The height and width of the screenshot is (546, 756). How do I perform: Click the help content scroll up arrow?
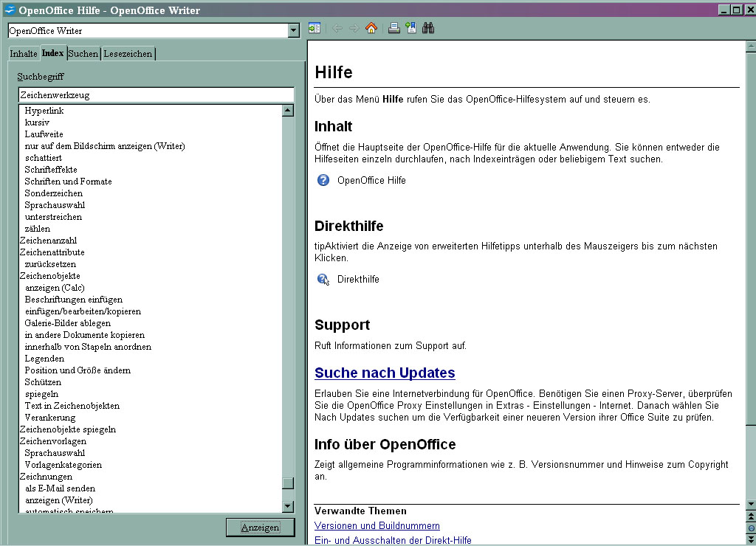(751, 46)
